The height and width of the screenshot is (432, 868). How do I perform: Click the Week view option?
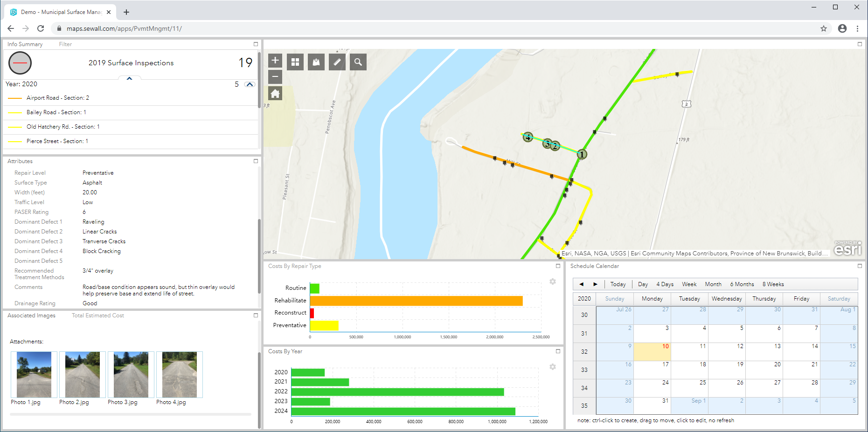[x=689, y=284]
